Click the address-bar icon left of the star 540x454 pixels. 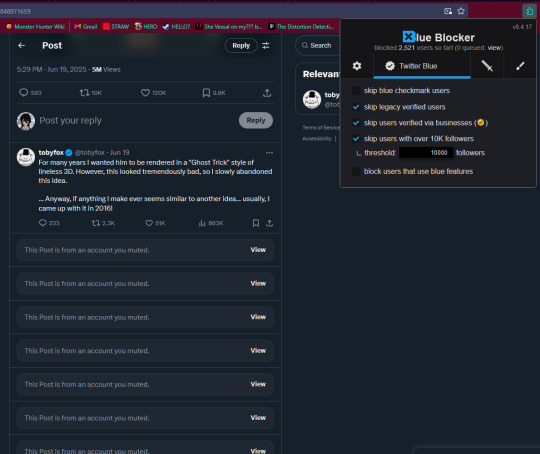448,11
